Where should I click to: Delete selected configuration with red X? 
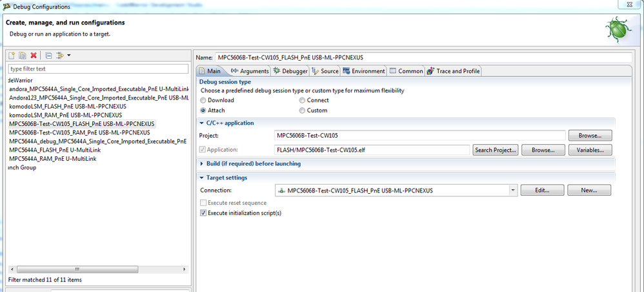point(33,56)
